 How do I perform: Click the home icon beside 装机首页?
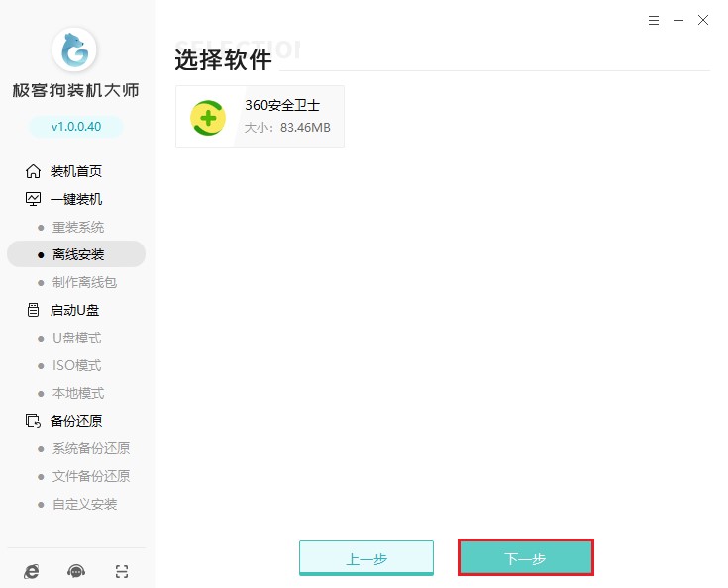click(33, 171)
